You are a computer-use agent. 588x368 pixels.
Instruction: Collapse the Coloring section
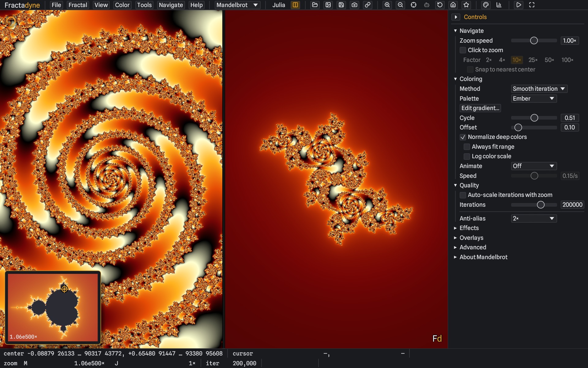[455, 79]
